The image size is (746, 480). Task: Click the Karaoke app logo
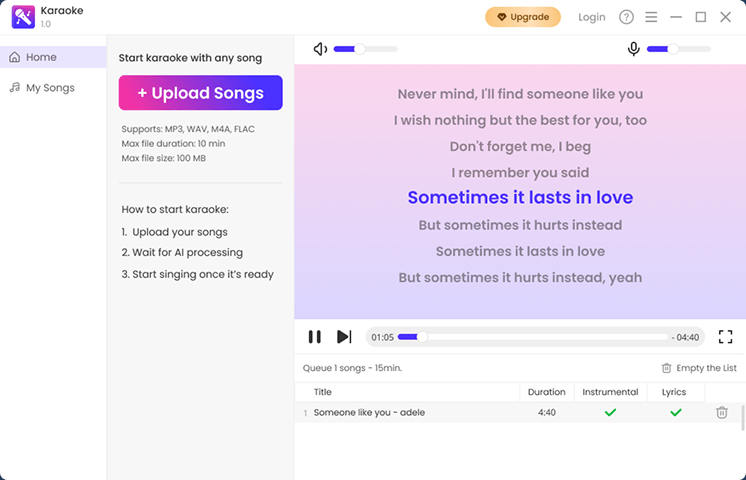point(24,17)
